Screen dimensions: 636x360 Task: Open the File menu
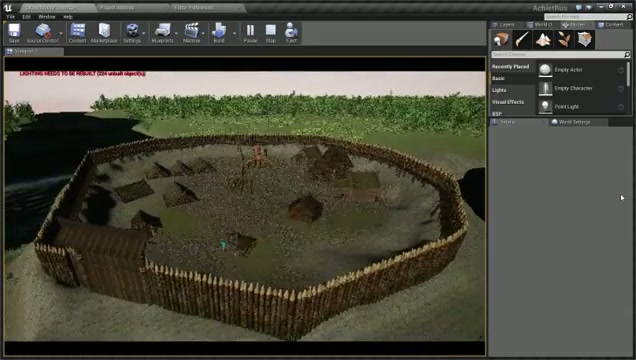11,17
